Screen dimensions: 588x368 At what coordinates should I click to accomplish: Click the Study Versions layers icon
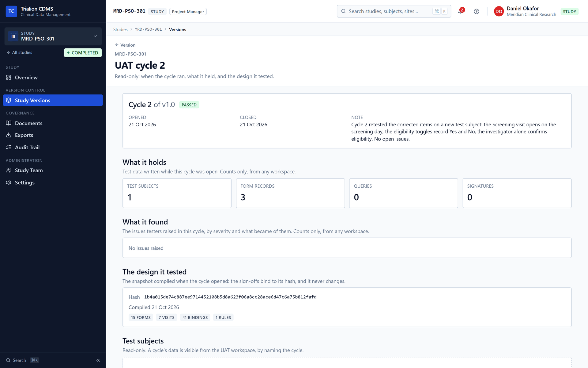(x=9, y=100)
